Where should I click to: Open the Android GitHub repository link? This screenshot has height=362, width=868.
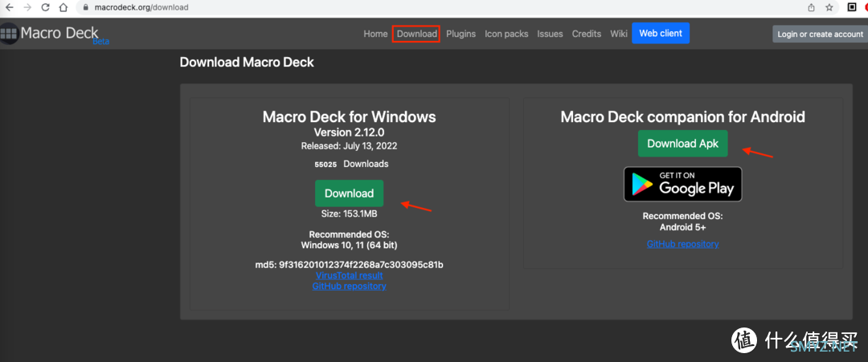(682, 244)
